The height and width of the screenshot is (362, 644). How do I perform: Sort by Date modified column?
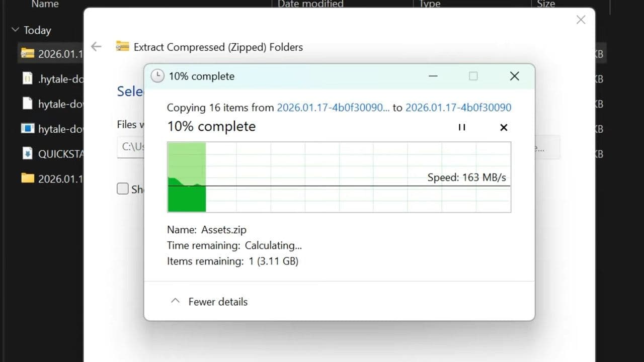click(310, 4)
